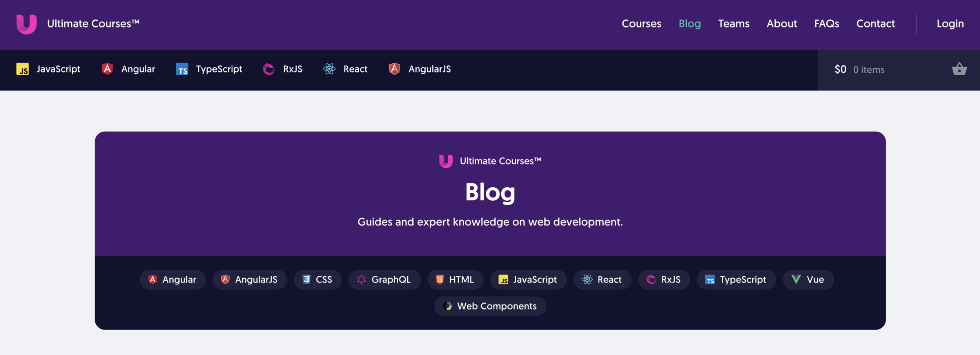The width and height of the screenshot is (980, 355).
Task: Click the AngularJS icon in blog tags
Action: pyautogui.click(x=225, y=279)
